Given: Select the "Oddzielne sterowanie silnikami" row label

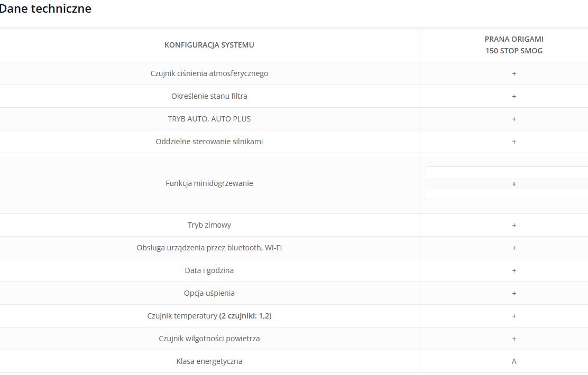Looking at the screenshot, I should point(209,142).
